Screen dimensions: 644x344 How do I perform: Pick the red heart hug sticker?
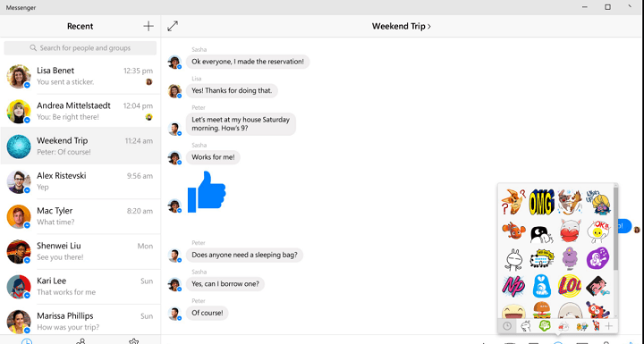point(569,231)
